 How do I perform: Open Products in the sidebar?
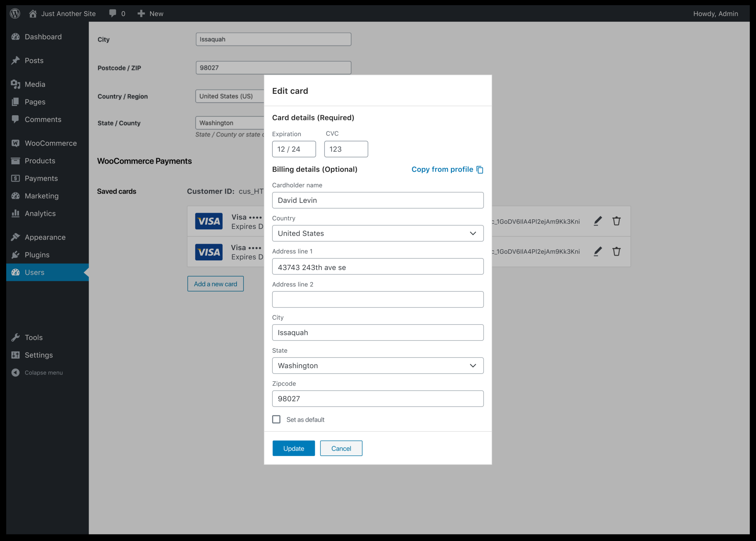pyautogui.click(x=15, y=161)
